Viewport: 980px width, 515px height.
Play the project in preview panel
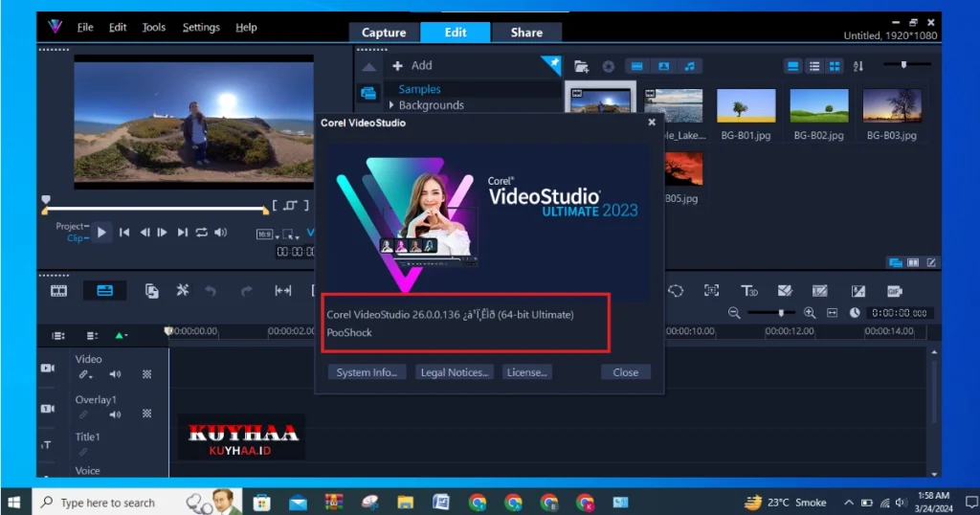(x=101, y=233)
